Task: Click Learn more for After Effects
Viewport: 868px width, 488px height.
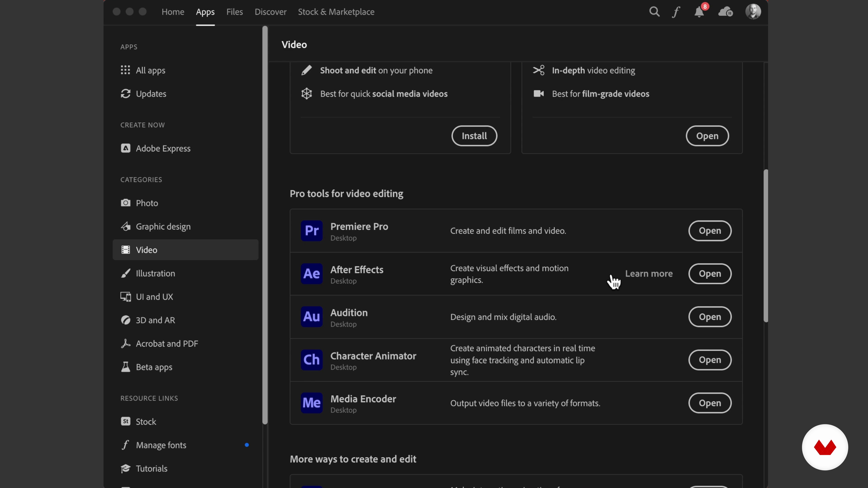Action: (649, 274)
